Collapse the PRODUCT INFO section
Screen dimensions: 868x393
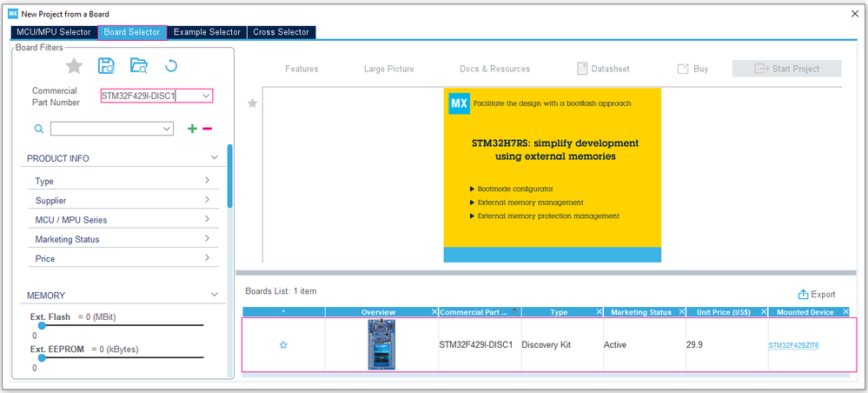pyautogui.click(x=215, y=158)
